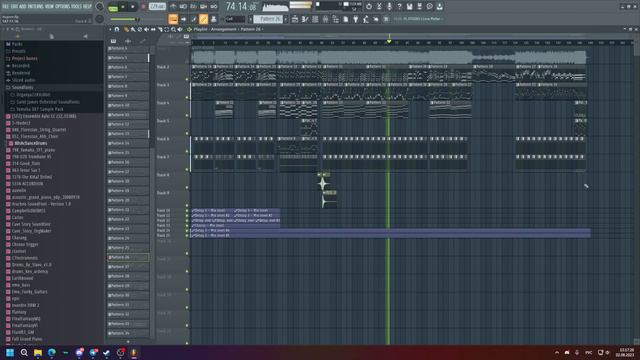640x360 pixels.
Task: Click the Track 8 header label
Action: tap(163, 175)
